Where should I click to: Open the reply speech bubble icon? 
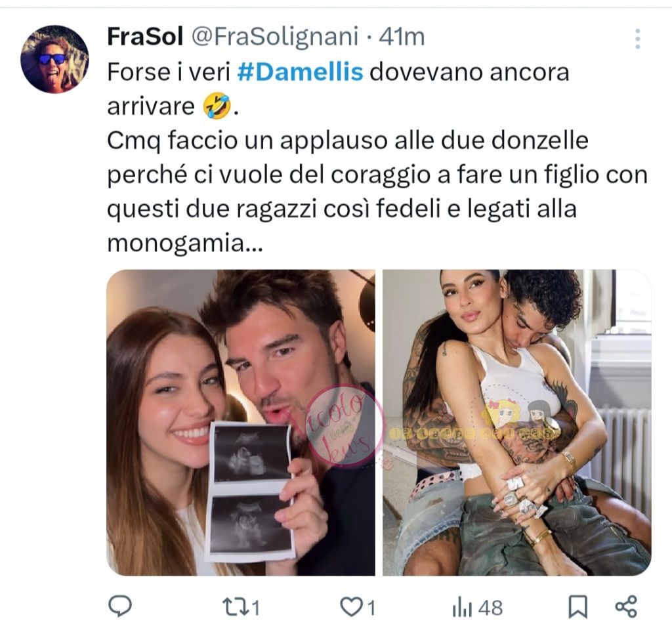tap(120, 606)
